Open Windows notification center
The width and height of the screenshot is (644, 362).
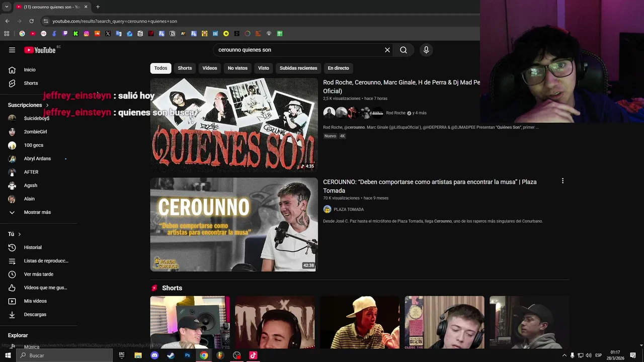pos(633,355)
